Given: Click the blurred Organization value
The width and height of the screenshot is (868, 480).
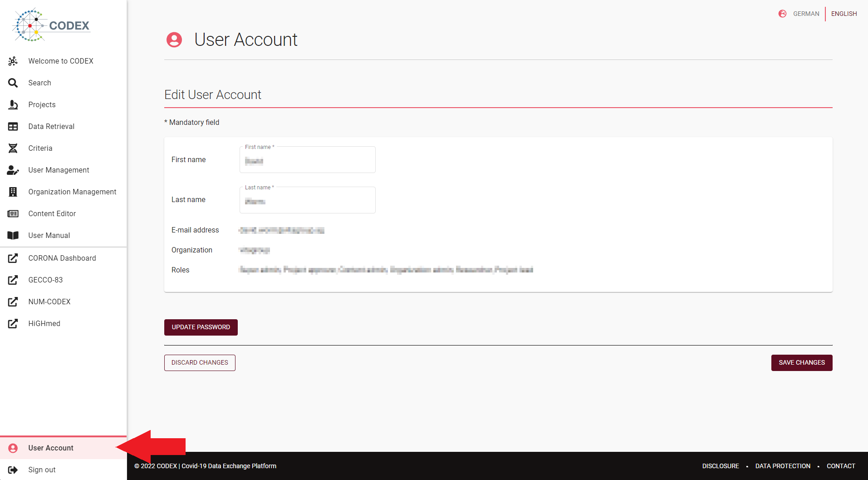Looking at the screenshot, I should tap(254, 250).
